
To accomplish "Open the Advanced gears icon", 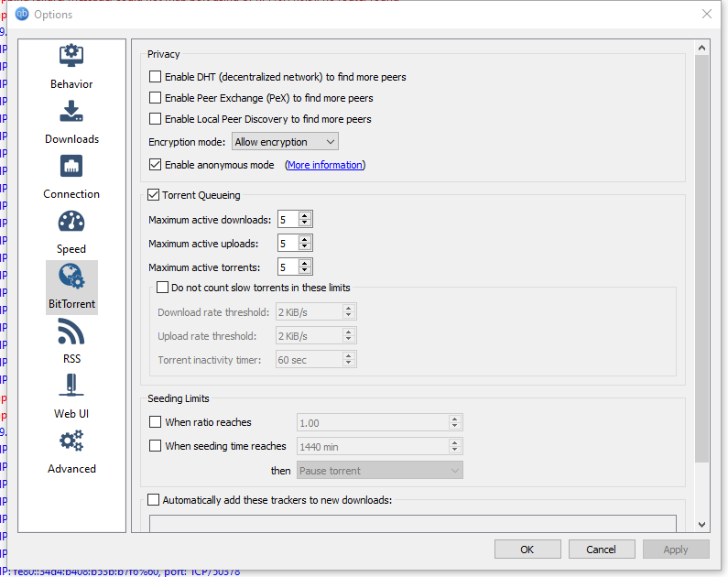I will pos(71,441).
